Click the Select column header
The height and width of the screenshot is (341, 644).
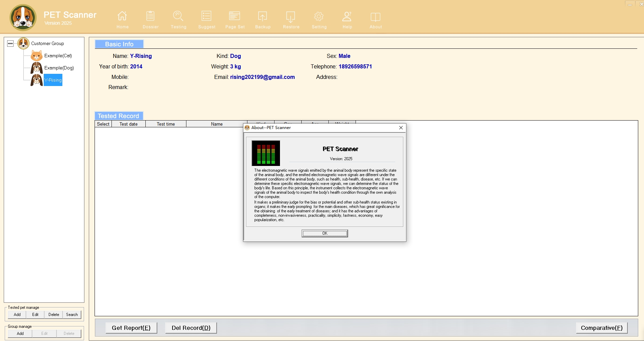[103, 124]
